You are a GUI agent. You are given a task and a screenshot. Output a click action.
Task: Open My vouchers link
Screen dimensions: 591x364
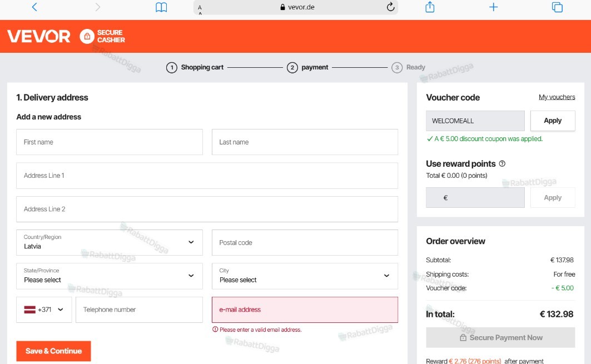pyautogui.click(x=557, y=97)
